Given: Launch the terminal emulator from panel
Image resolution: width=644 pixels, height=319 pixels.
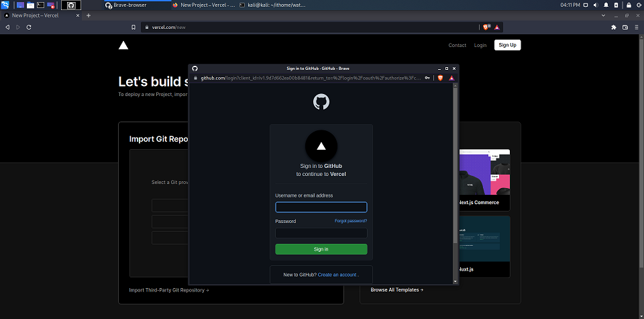Looking at the screenshot, I should tap(41, 5).
